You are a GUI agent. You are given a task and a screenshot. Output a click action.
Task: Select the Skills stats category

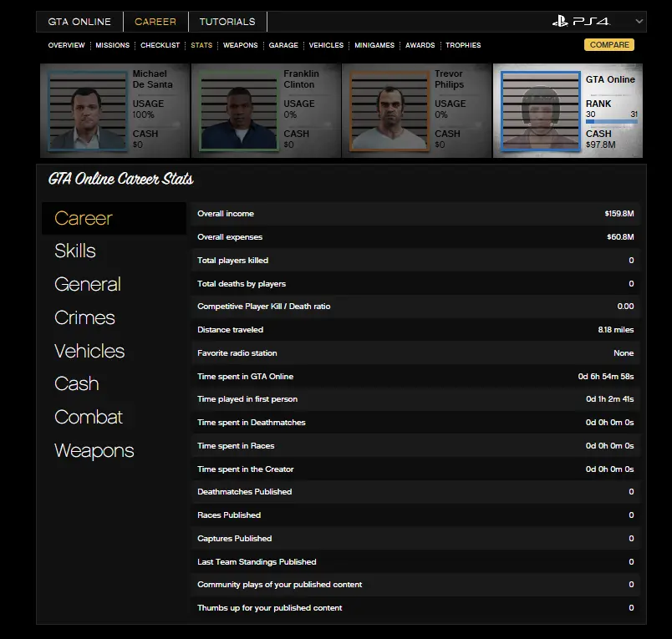75,251
